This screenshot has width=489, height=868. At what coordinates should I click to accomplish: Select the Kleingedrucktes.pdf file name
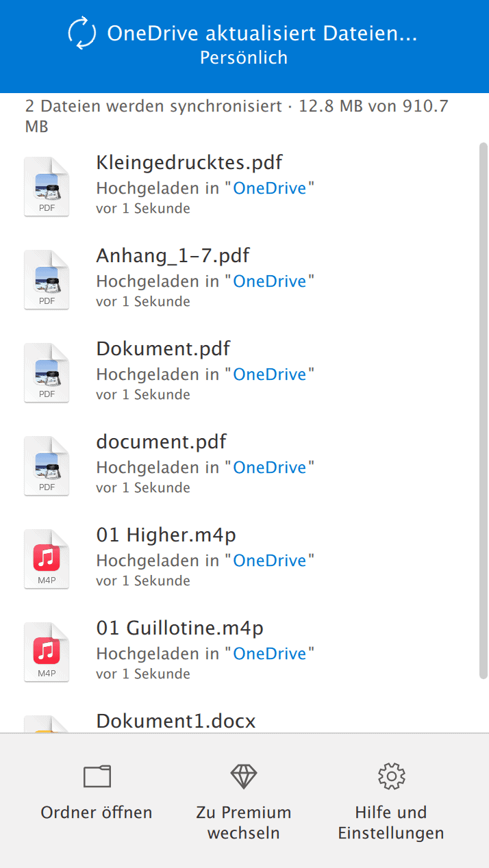(189, 163)
